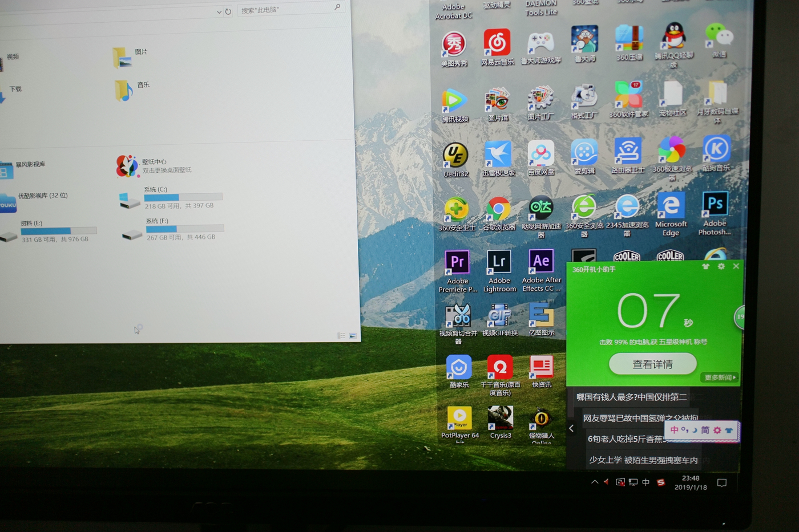Toggle simplified/traditional '简' button in IME bar

pos(705,430)
